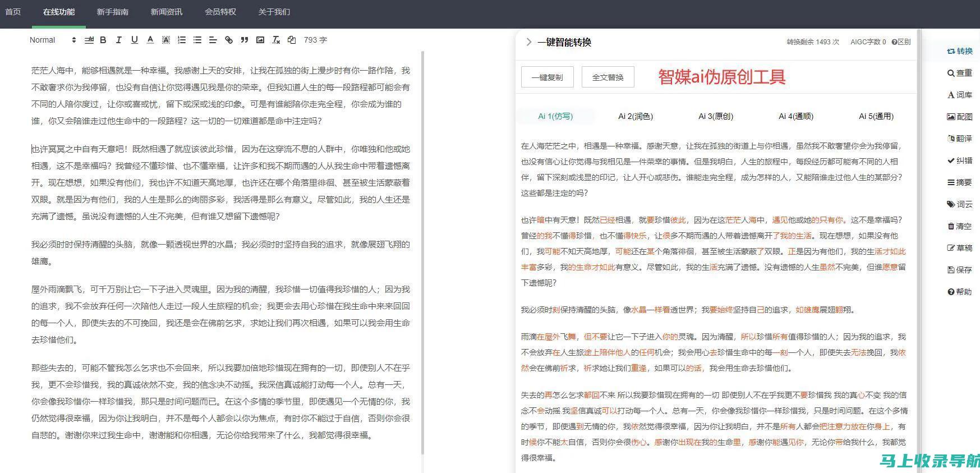Click the 一键复制 button

(x=547, y=77)
